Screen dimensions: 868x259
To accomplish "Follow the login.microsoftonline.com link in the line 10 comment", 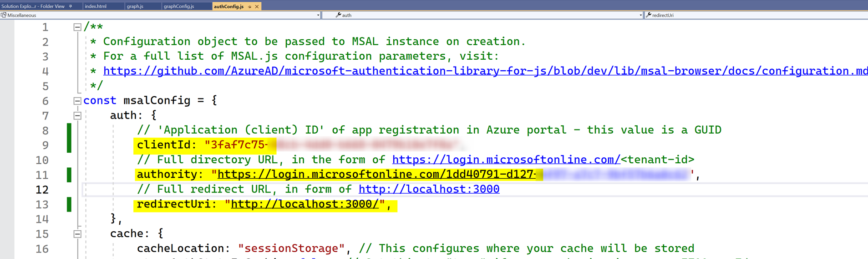I will [x=506, y=160].
